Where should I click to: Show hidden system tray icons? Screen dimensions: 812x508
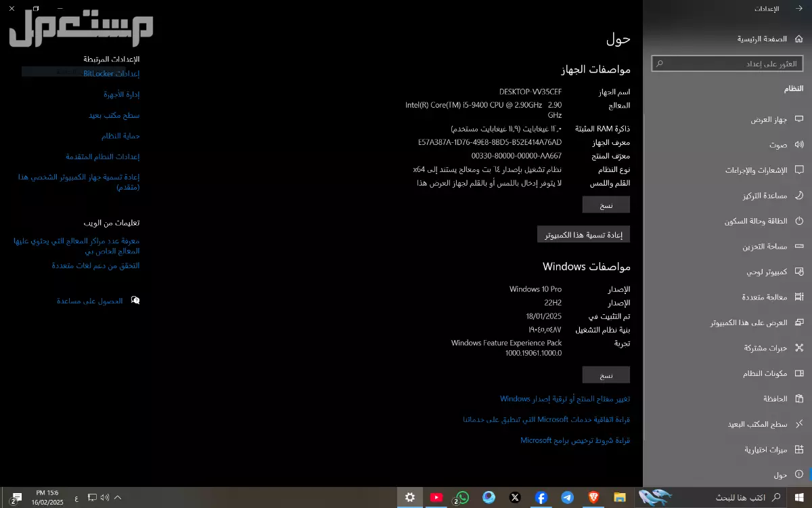pyautogui.click(x=118, y=497)
